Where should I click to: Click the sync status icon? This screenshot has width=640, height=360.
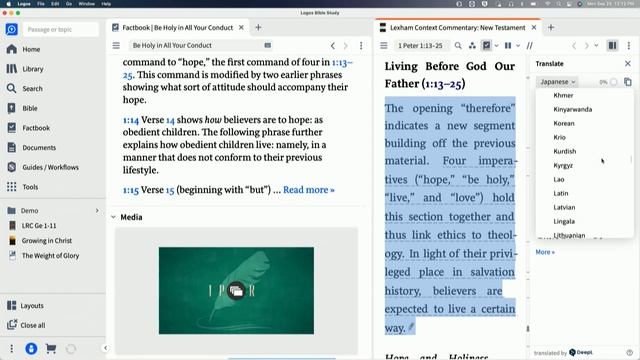(71, 349)
